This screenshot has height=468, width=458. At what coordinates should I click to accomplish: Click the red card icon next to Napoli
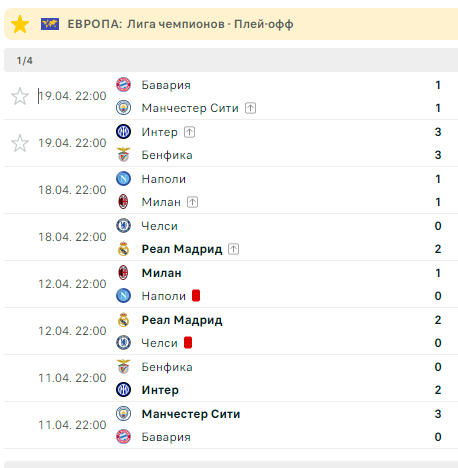tap(196, 296)
